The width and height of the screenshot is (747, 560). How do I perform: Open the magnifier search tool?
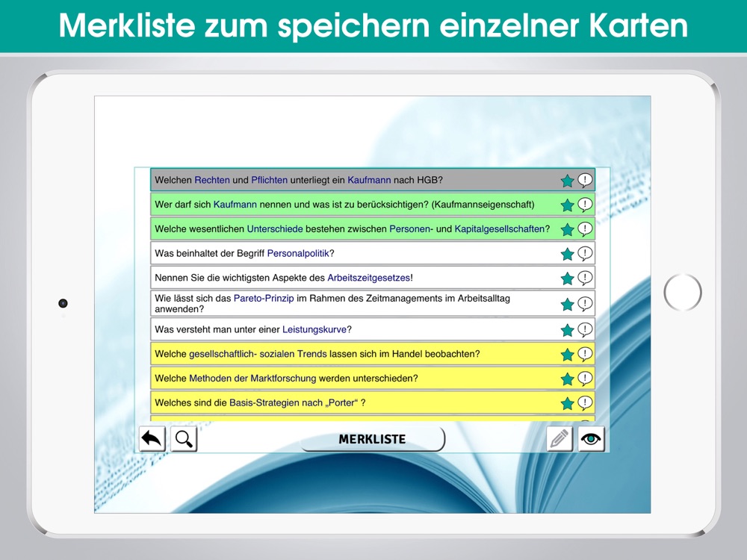(x=184, y=438)
